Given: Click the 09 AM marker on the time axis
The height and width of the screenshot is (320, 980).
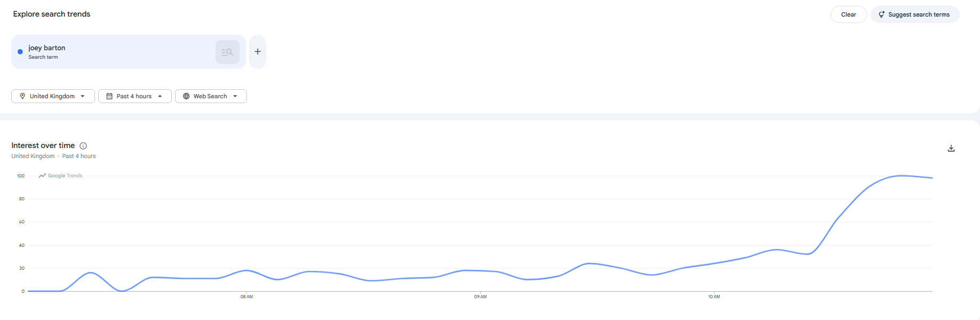Looking at the screenshot, I should [x=480, y=296].
